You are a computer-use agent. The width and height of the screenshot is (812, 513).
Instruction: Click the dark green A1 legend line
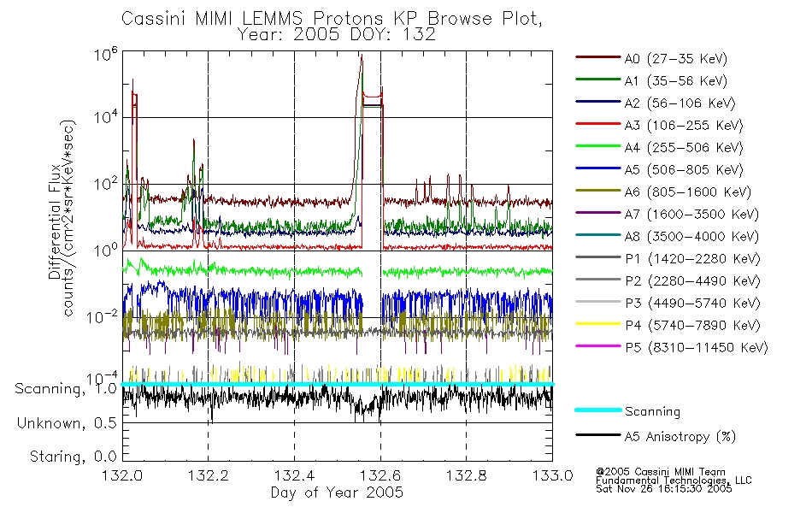pyautogui.click(x=598, y=80)
